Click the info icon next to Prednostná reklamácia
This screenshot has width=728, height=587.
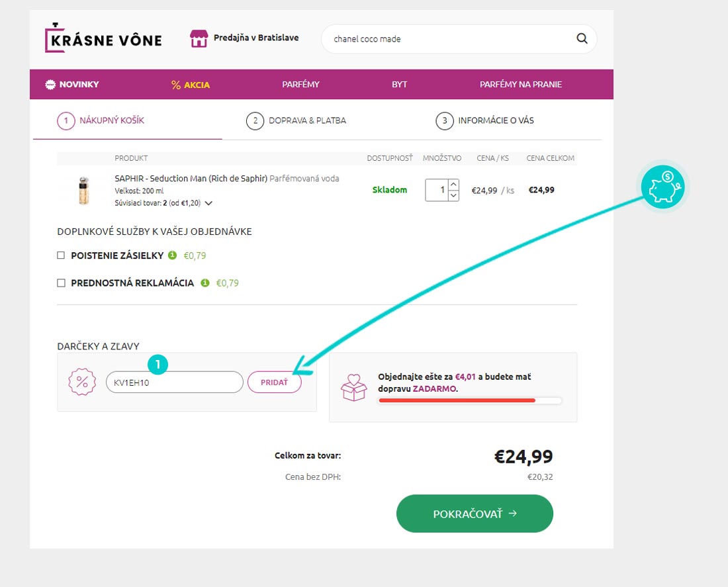[x=205, y=283]
